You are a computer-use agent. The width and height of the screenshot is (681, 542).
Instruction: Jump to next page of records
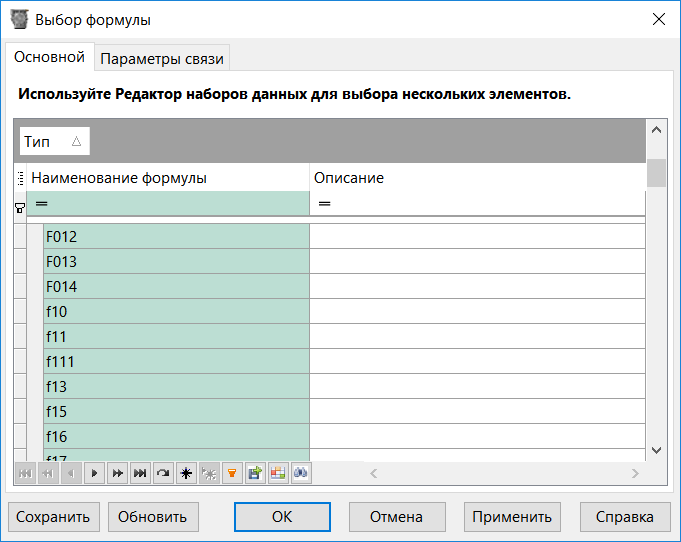(x=118, y=473)
